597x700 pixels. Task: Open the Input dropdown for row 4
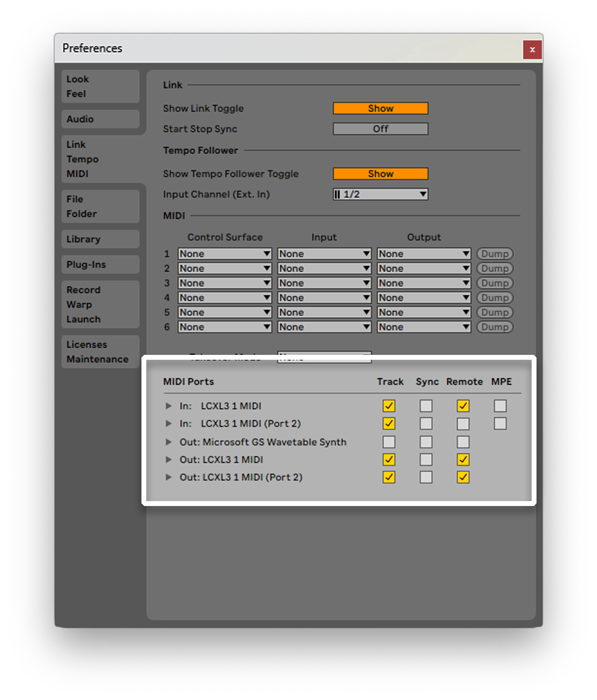(x=324, y=297)
